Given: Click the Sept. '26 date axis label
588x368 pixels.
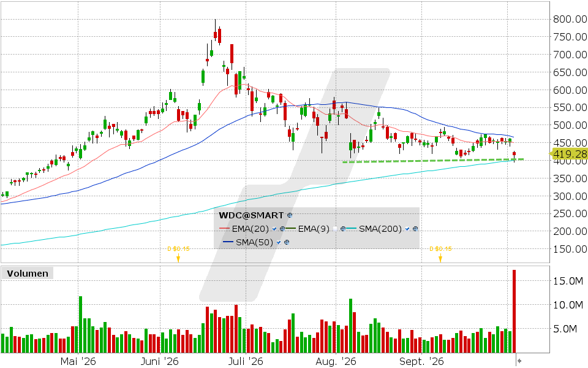Looking at the screenshot, I should (421, 362).
